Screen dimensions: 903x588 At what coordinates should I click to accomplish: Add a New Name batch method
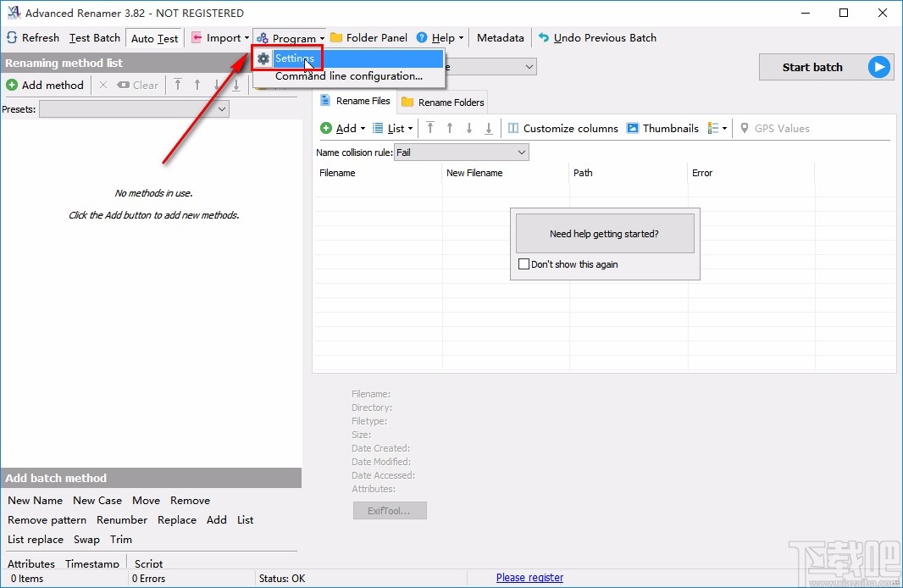[35, 501]
